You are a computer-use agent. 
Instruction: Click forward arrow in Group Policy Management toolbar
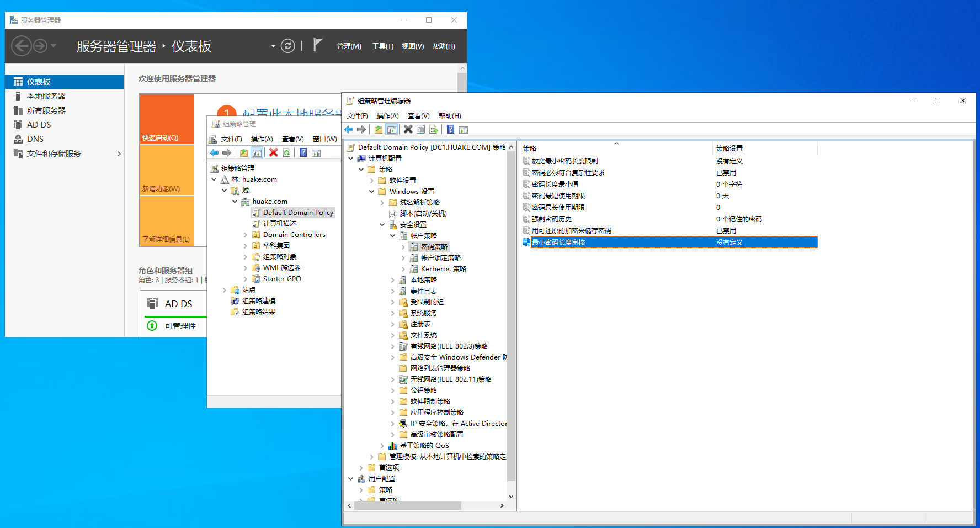point(227,153)
